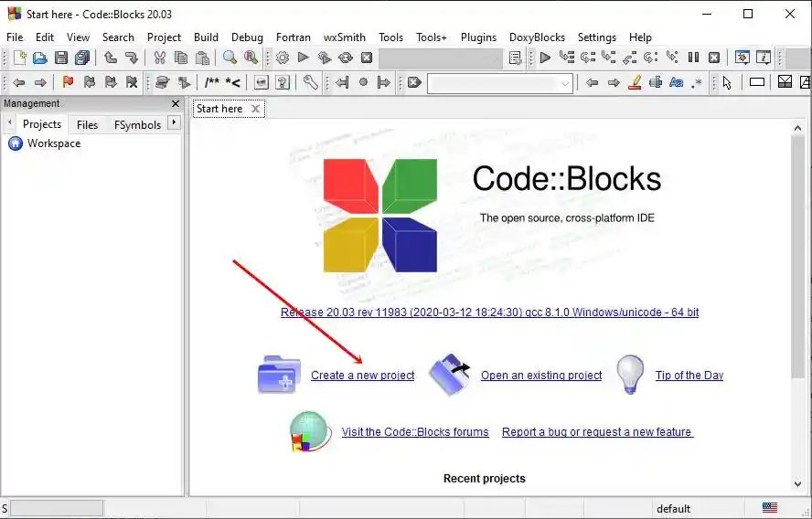Open the Search menu

118,37
